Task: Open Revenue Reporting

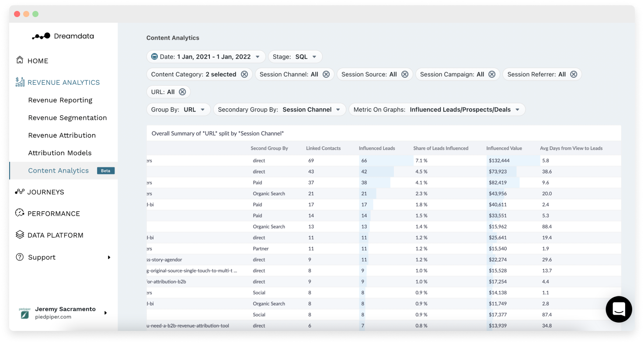Action: coord(60,100)
